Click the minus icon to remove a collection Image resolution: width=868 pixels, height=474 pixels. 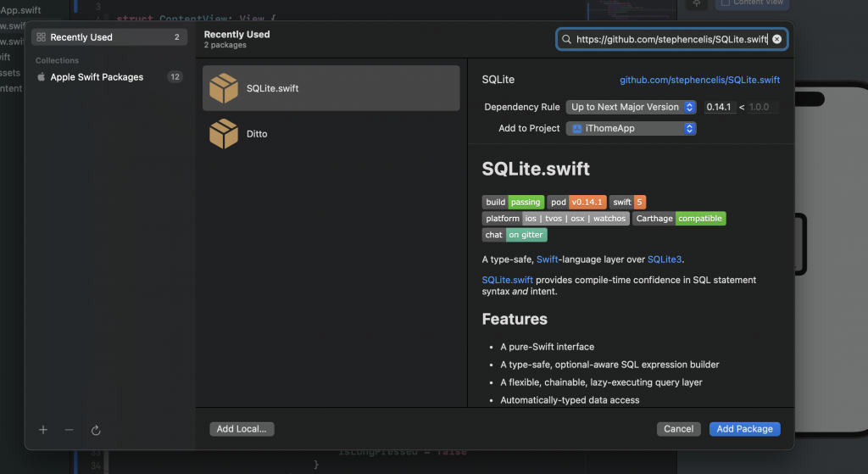coord(70,430)
